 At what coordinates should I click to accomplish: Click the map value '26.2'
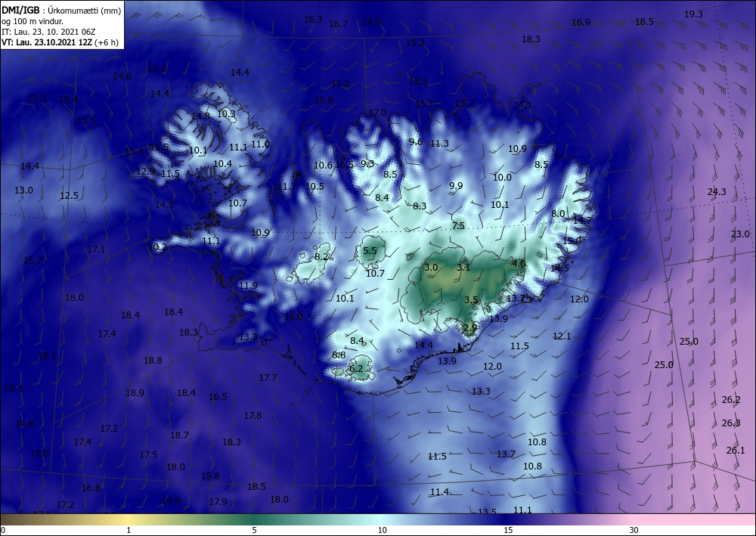[x=731, y=400]
